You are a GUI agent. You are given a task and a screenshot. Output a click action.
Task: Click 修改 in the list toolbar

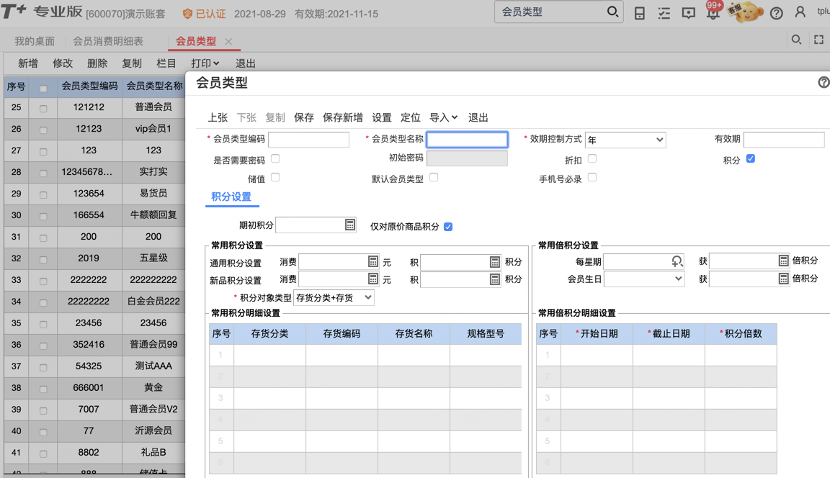pos(62,64)
